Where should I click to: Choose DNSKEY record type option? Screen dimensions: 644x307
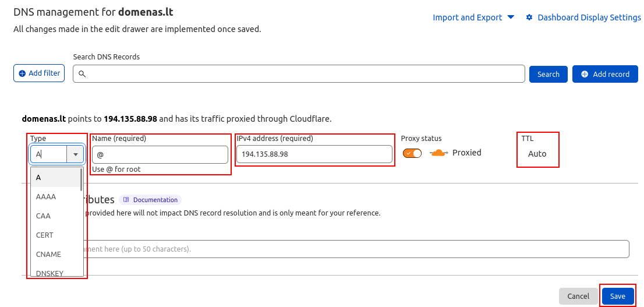(x=49, y=273)
